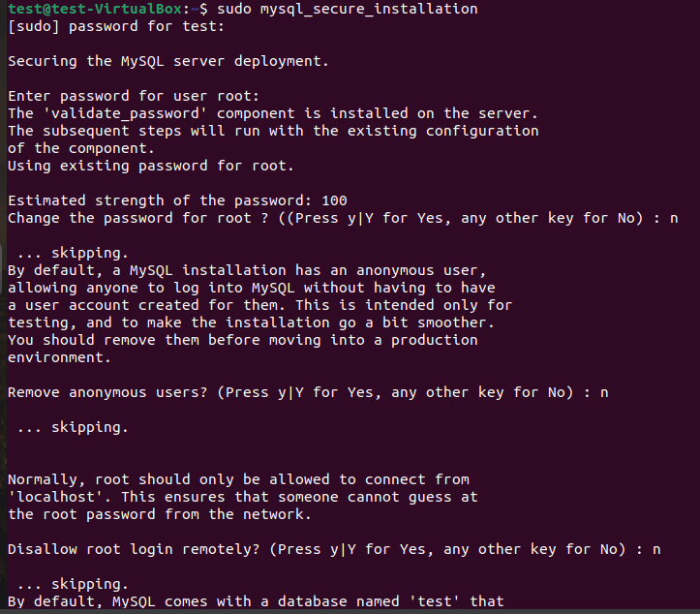Click the 'n' answer after the change-password prompt

[x=673, y=218]
